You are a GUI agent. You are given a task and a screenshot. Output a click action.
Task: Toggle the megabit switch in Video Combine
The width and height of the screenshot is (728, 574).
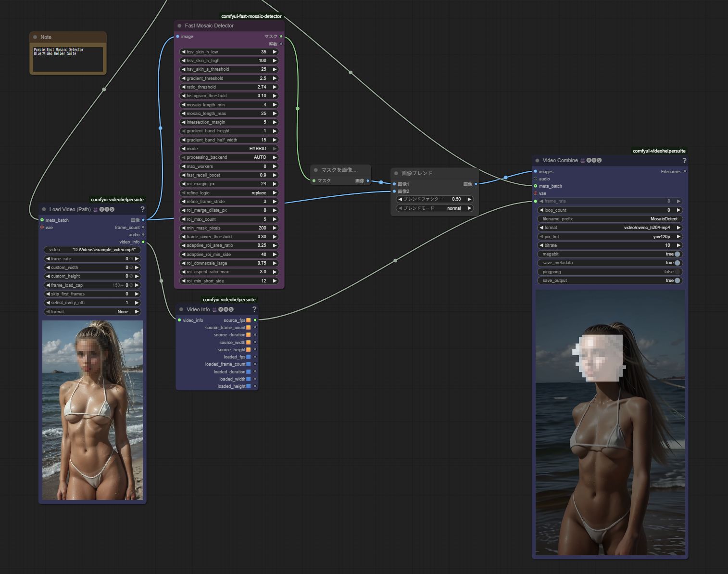pyautogui.click(x=677, y=254)
